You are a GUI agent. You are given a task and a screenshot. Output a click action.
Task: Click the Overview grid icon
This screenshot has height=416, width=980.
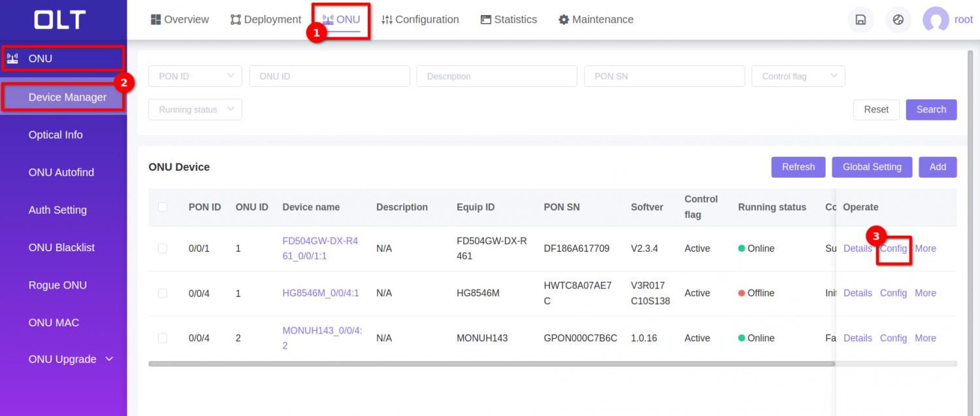coord(157,19)
